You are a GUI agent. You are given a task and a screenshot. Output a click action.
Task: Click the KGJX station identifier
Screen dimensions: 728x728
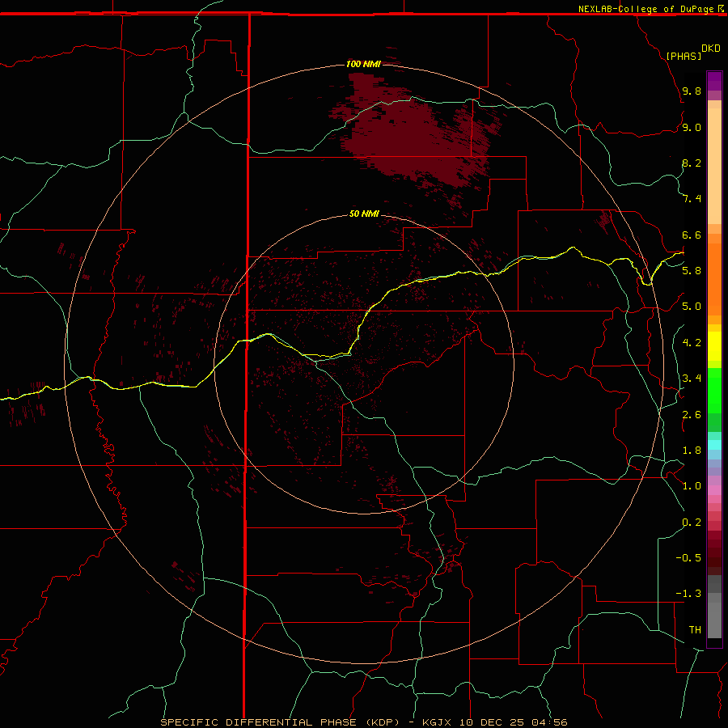(x=438, y=722)
